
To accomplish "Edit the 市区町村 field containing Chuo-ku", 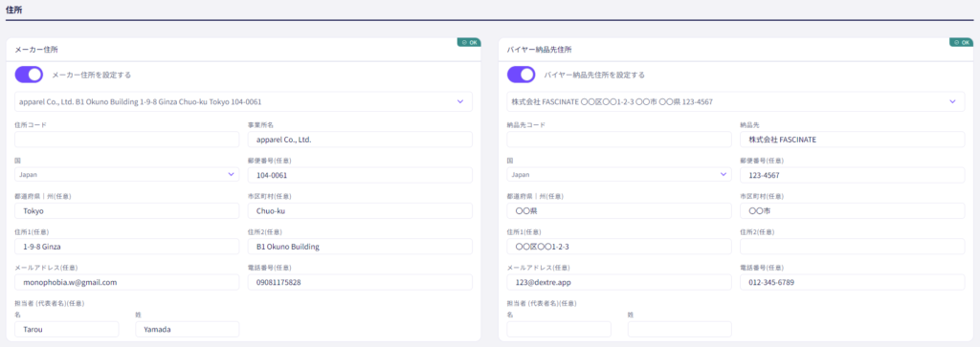I will (360, 210).
